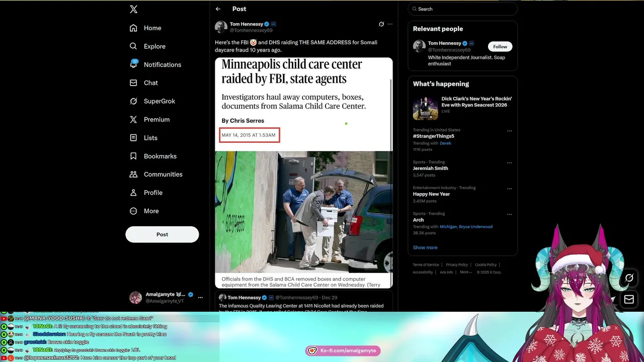Viewport: 644px width, 362px height.
Task: Click the Chat envelope icon
Action: 133,83
